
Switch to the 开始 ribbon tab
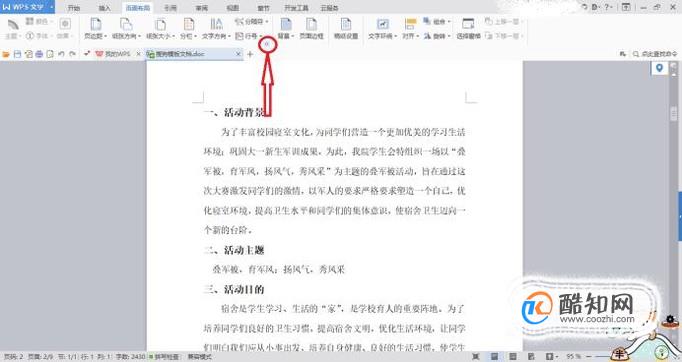[74, 8]
